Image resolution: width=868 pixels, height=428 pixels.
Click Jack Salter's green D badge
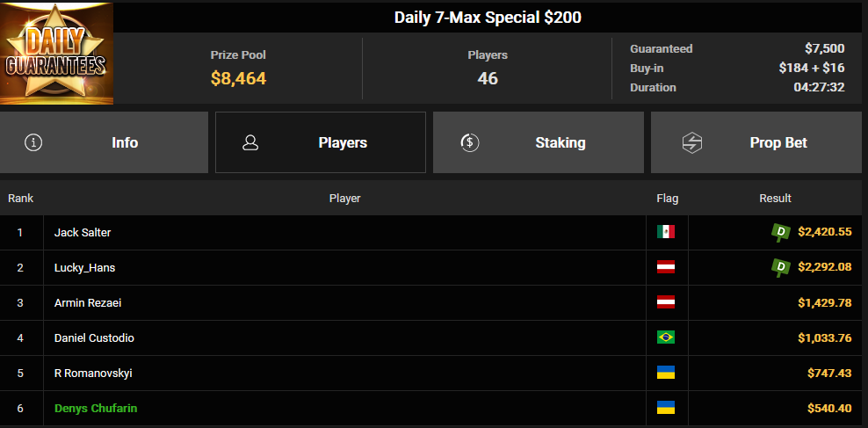[x=781, y=233]
